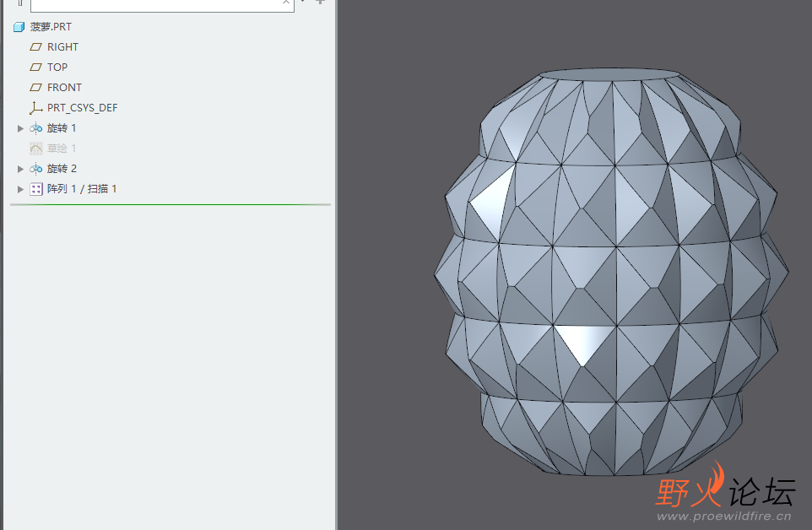Expand the 阵列 1 / 扫描 1 pattern node

[20, 189]
